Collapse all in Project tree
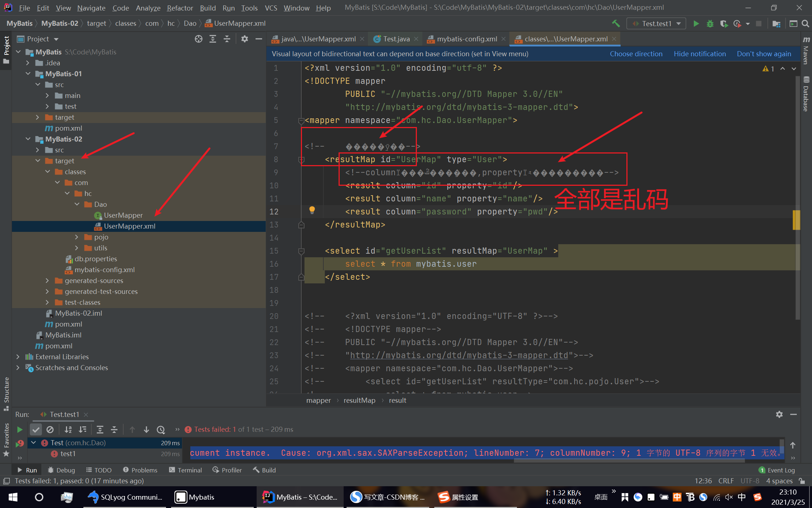The width and height of the screenshot is (812, 508). point(227,39)
